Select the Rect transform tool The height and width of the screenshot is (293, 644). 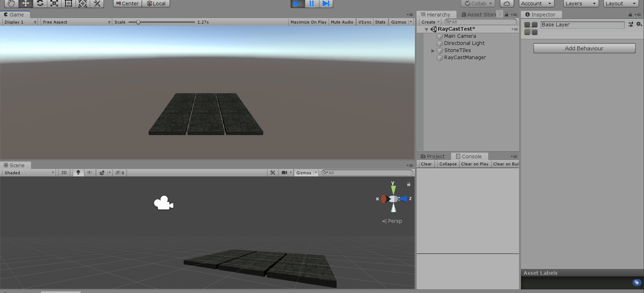click(x=68, y=4)
